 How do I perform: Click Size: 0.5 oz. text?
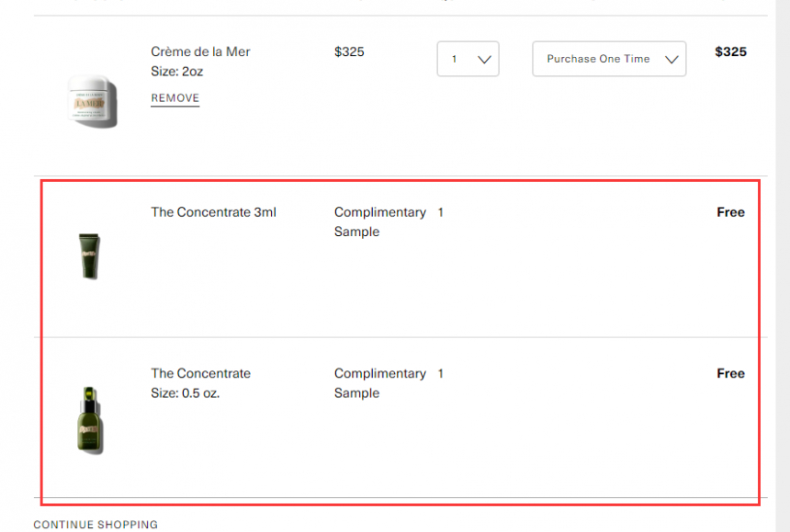point(185,393)
